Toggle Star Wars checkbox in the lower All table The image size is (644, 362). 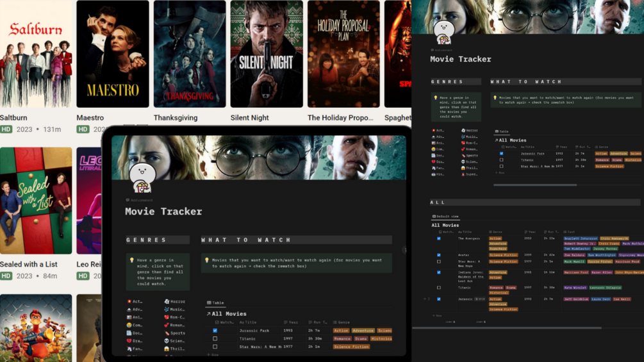[439, 261]
